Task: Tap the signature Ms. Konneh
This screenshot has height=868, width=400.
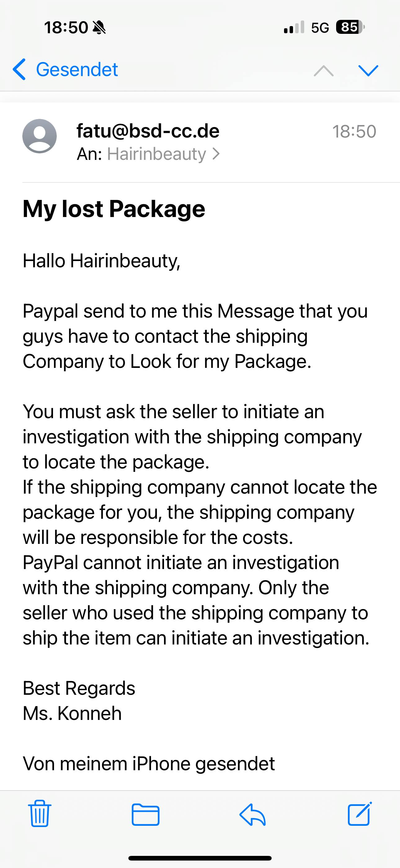Action: pos(72,714)
